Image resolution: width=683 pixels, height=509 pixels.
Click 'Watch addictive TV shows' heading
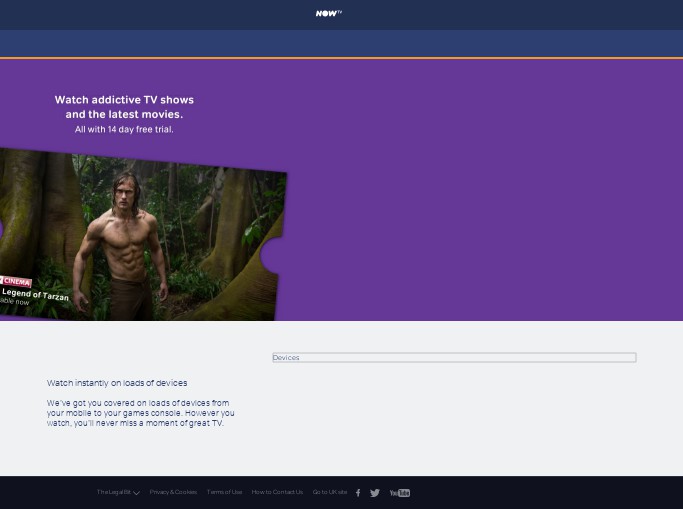(124, 107)
